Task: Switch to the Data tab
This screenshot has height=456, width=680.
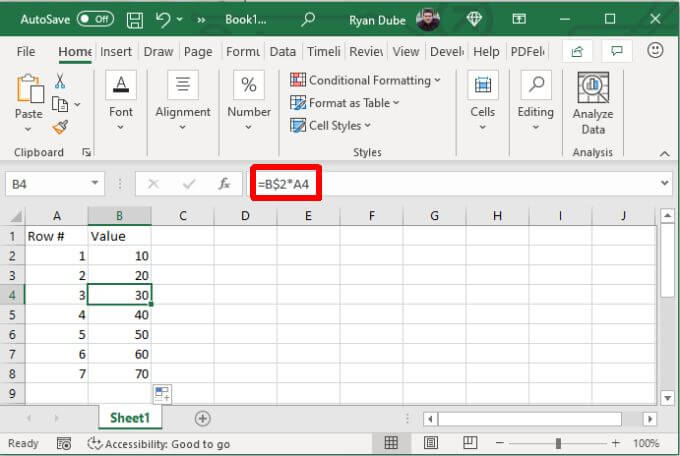Action: point(282,52)
